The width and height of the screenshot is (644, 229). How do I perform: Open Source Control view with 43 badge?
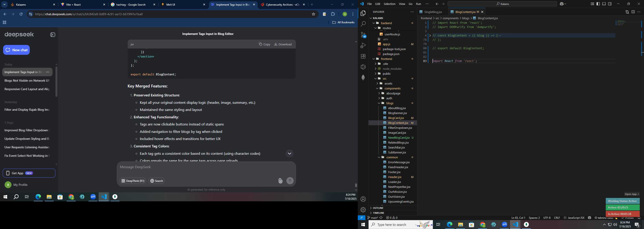(363, 35)
